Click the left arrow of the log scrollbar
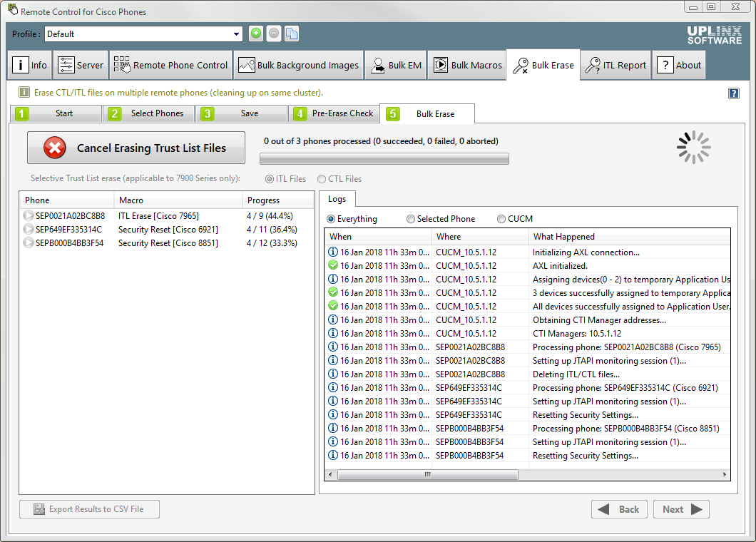 (330, 474)
